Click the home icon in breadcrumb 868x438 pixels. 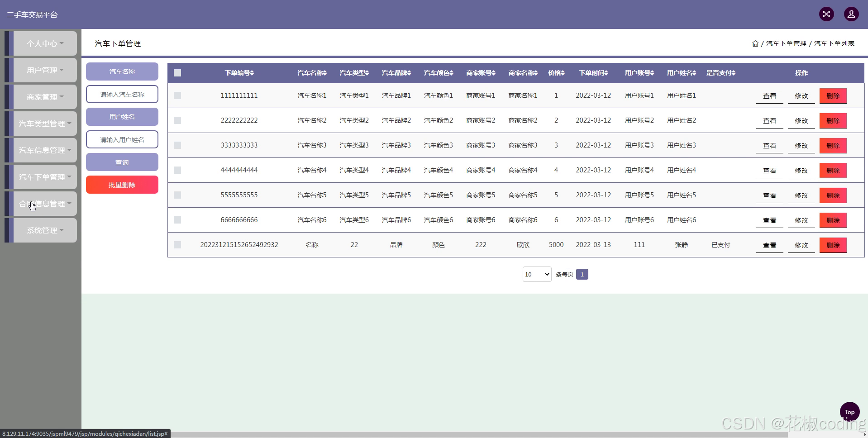(755, 43)
